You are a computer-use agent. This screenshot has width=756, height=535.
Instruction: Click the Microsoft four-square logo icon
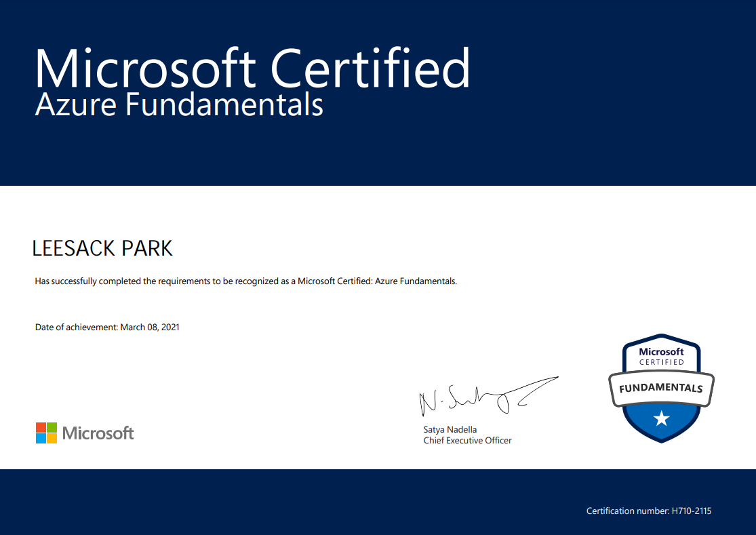(46, 433)
